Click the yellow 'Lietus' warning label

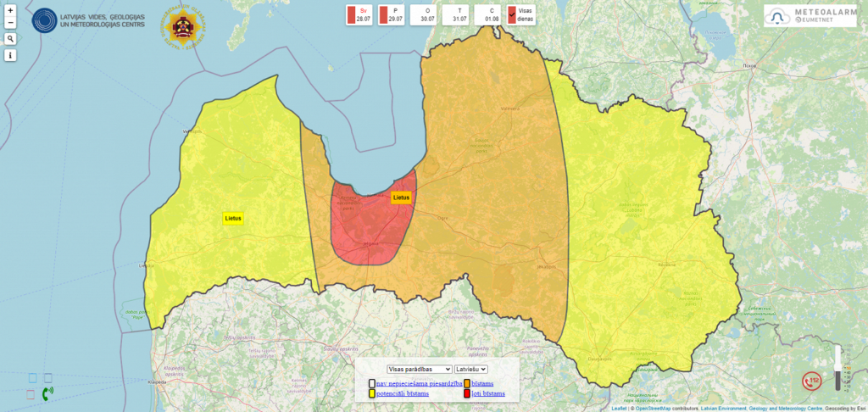coord(233,219)
